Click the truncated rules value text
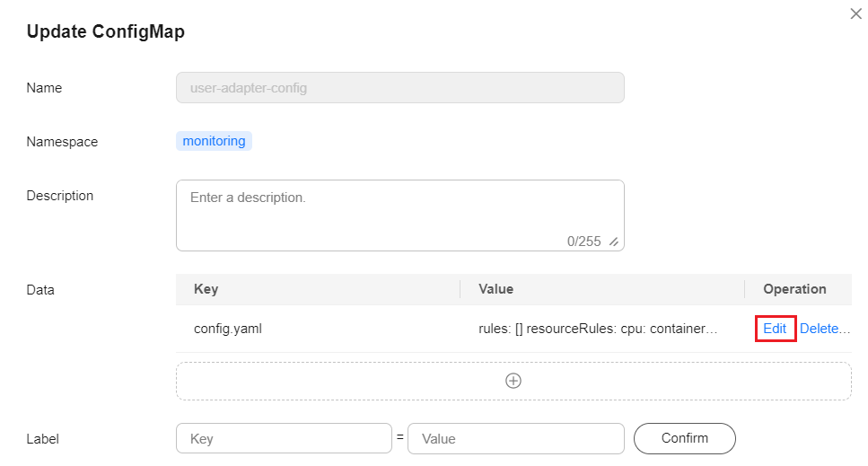The height and width of the screenshot is (466, 868). (598, 329)
